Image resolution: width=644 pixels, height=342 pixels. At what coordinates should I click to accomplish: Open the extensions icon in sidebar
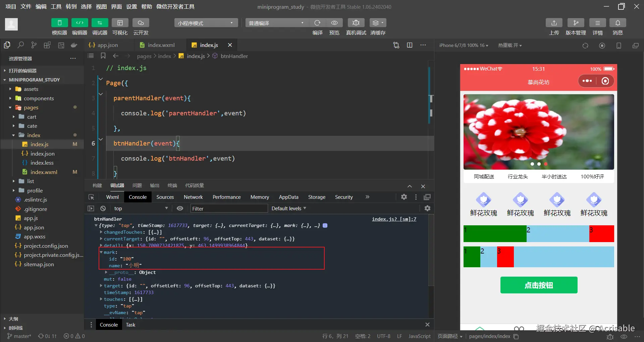pos(47,45)
